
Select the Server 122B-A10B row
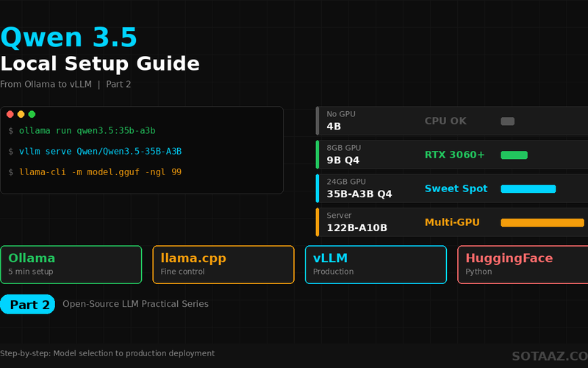(x=452, y=222)
